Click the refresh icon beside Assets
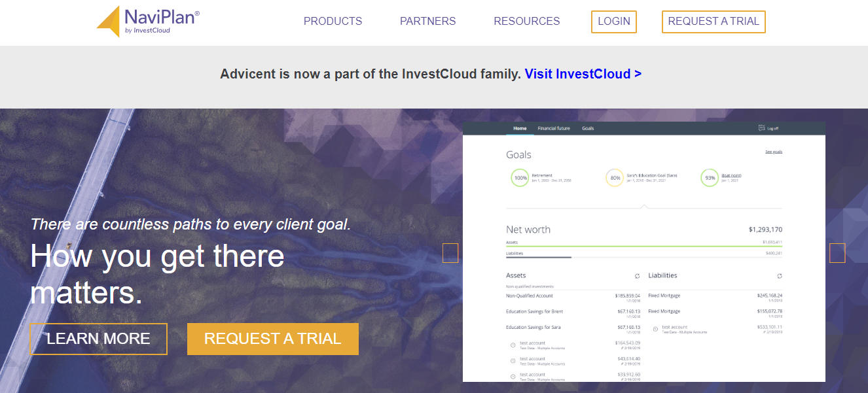Image resolution: width=868 pixels, height=393 pixels. [x=637, y=276]
